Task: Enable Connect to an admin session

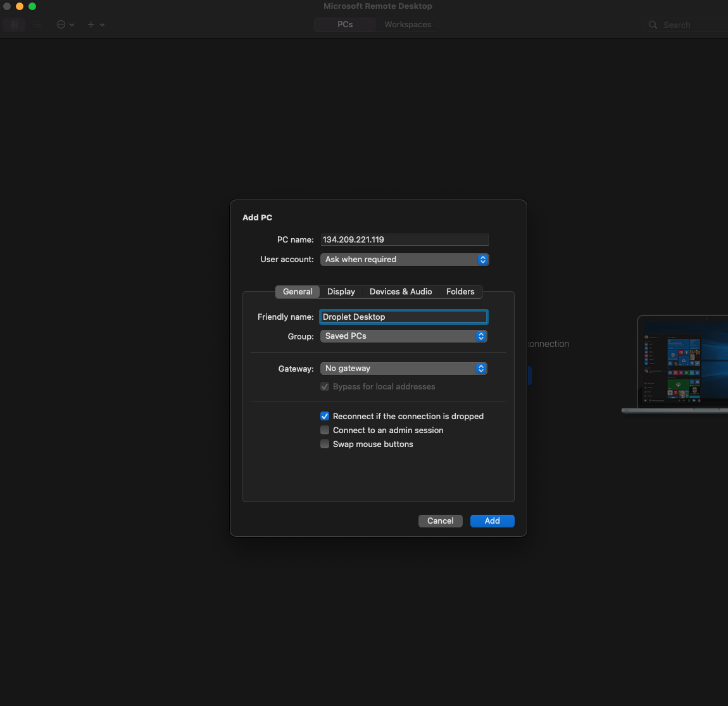Action: (325, 430)
